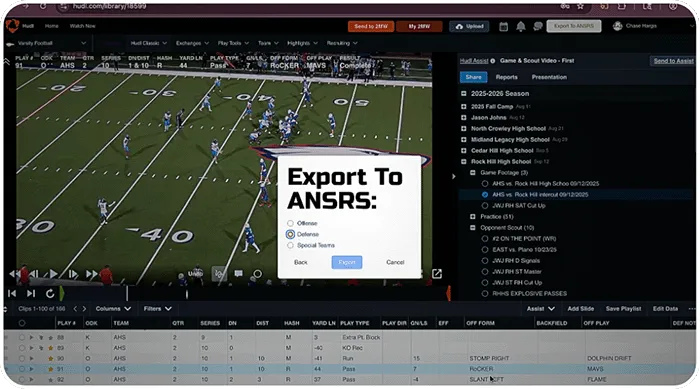Pop out the video in new window

point(437,273)
